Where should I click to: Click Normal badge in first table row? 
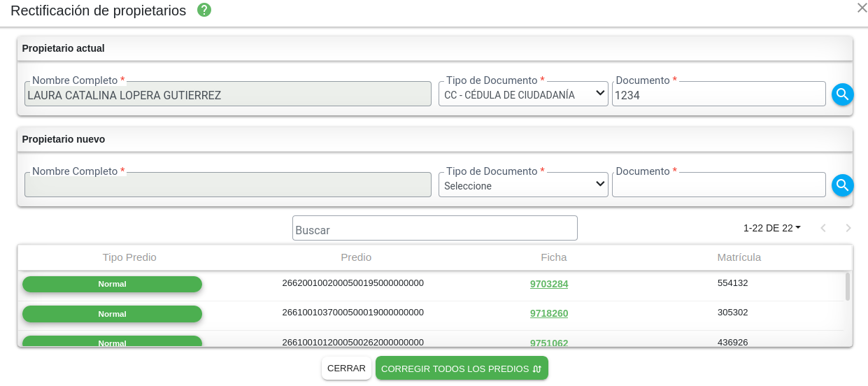click(112, 284)
